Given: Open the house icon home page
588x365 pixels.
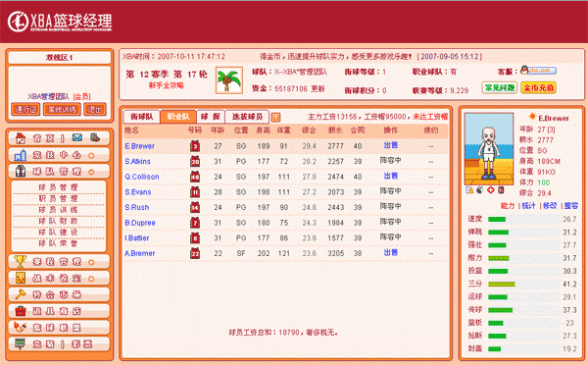Looking at the screenshot, I should pos(21,138).
